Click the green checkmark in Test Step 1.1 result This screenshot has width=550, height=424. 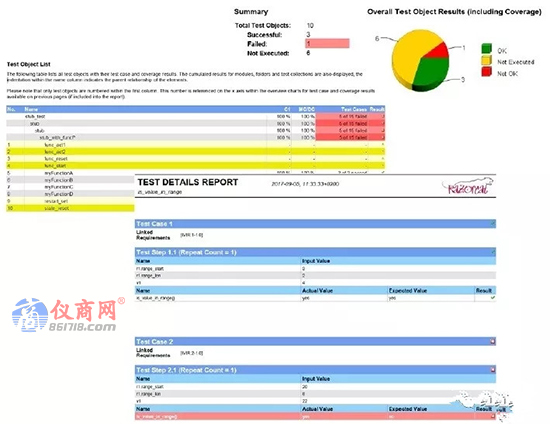click(x=492, y=298)
